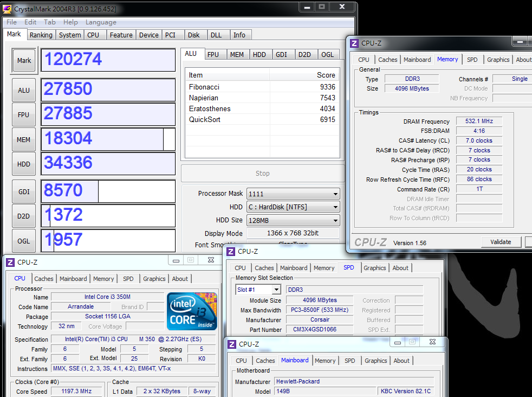
Task: Run the ALU benchmark button
Action: coord(24,91)
